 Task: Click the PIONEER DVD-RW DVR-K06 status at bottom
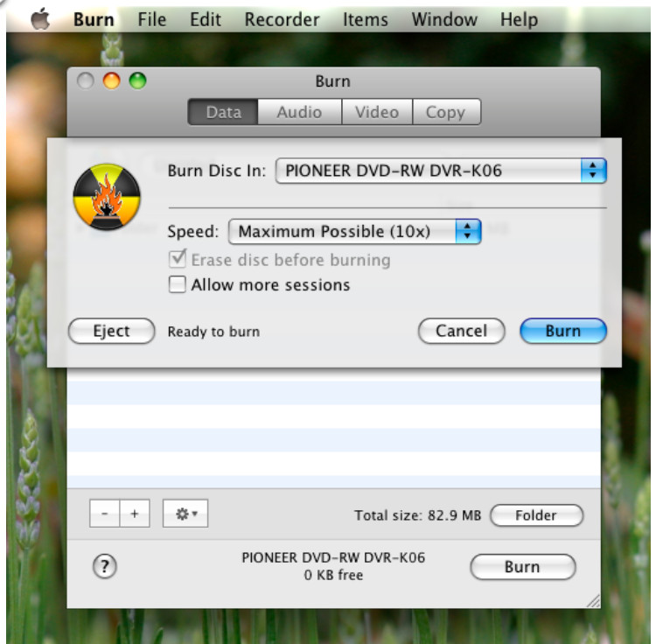coord(333,557)
